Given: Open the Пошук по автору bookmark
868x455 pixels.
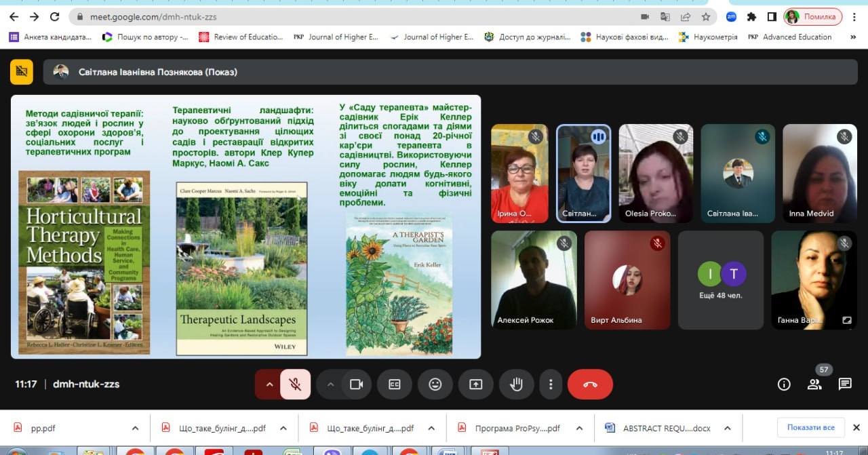Looking at the screenshot, I should click(145, 37).
